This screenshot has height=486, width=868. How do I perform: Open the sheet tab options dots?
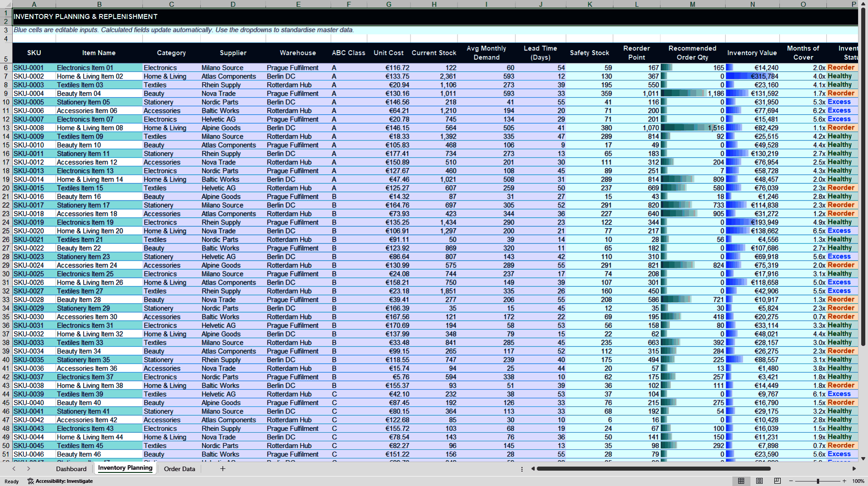click(x=522, y=469)
